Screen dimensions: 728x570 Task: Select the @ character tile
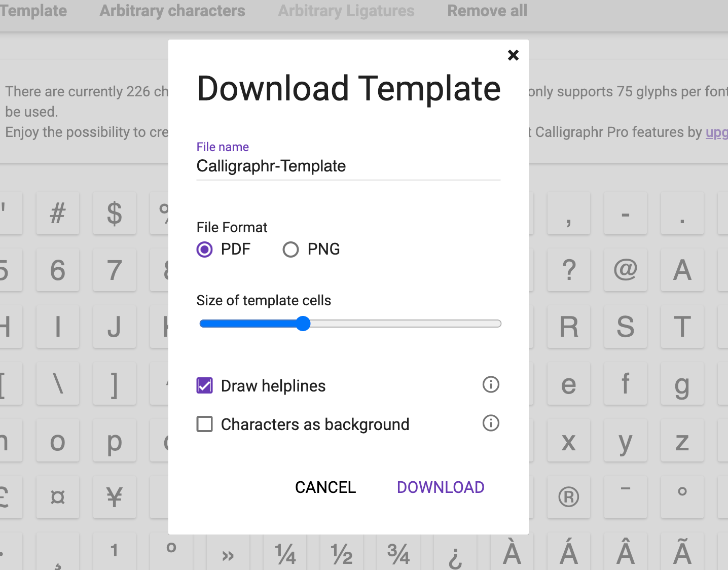pos(625,270)
